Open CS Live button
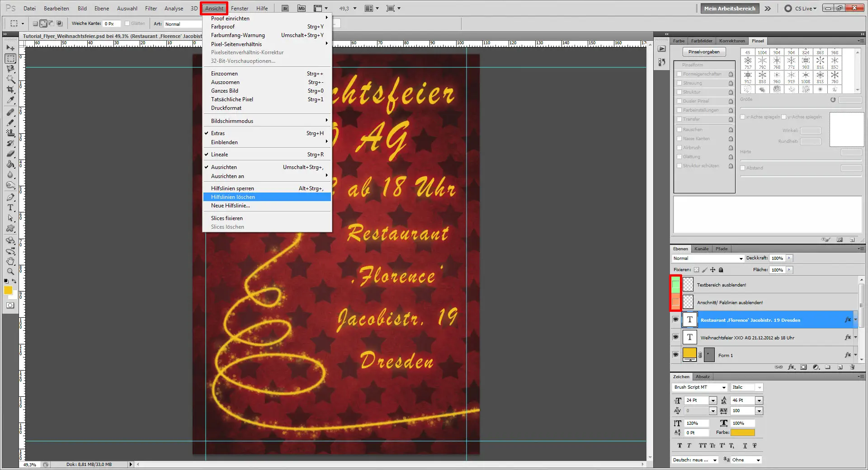The image size is (868, 470). 801,8
